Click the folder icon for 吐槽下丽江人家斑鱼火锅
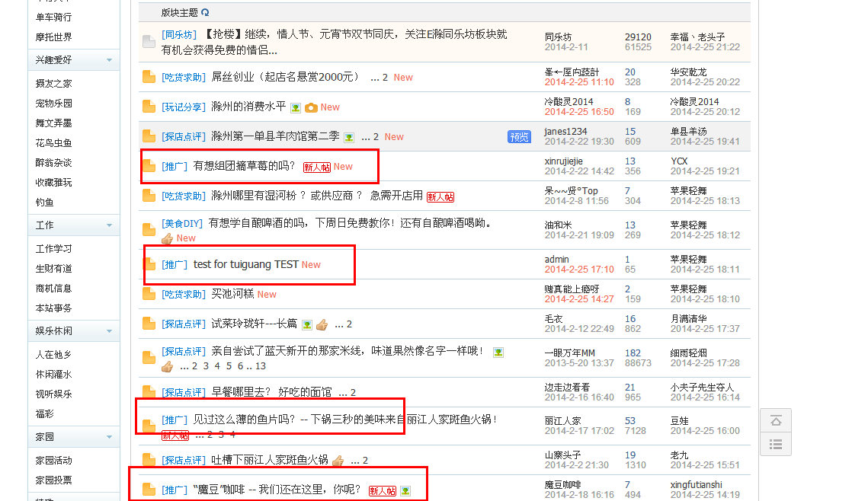The width and height of the screenshot is (868, 501). (x=149, y=460)
